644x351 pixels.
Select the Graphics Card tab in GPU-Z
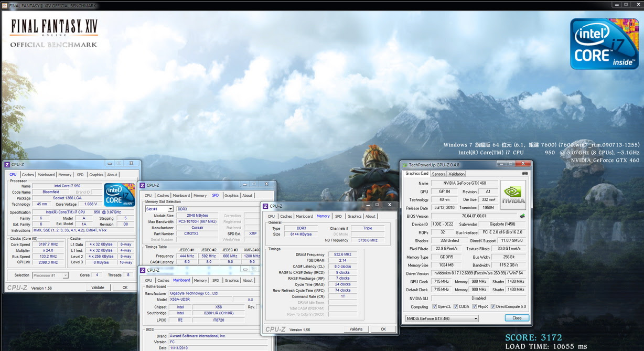[417, 174]
